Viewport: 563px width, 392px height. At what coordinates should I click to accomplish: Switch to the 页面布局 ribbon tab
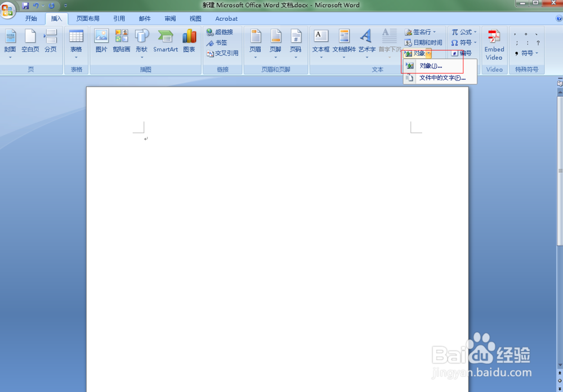(88, 18)
